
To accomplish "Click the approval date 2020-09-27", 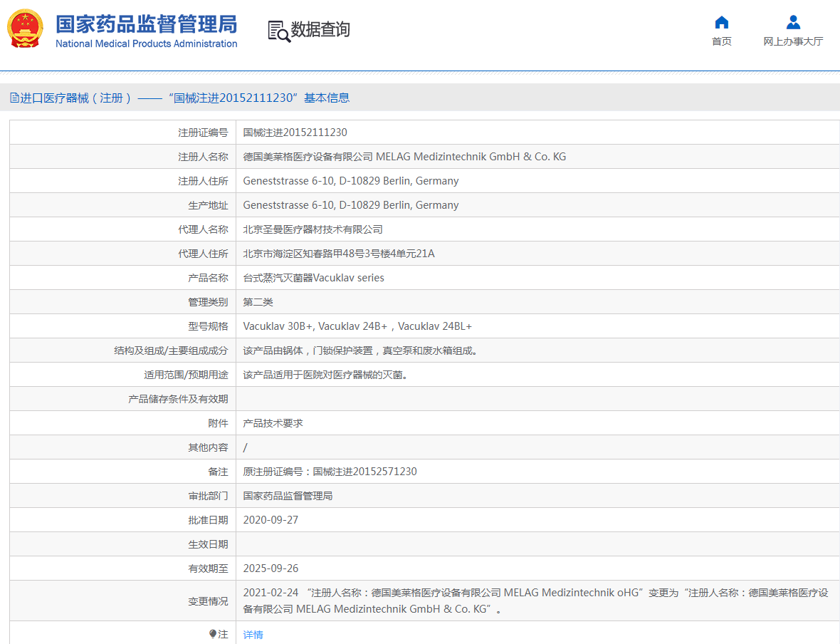I will click(x=271, y=520).
